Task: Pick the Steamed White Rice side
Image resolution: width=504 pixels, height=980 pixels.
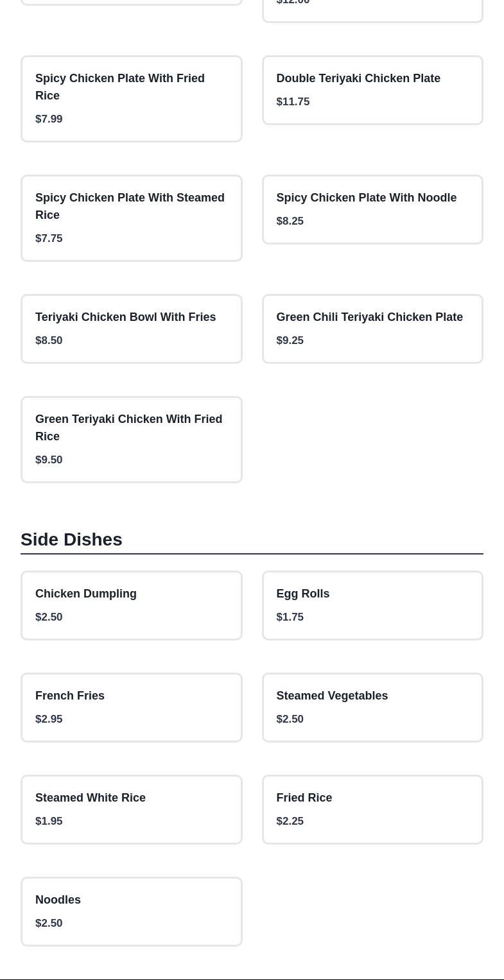Action: (x=131, y=809)
